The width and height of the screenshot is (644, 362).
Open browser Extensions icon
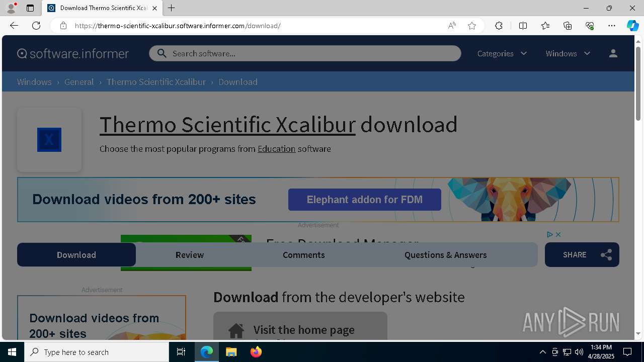tap(499, 26)
